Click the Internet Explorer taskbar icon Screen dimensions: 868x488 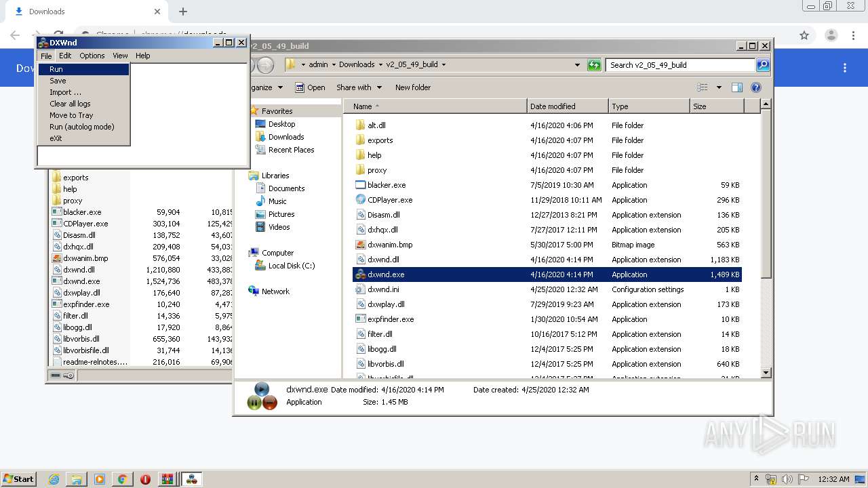pos(54,479)
